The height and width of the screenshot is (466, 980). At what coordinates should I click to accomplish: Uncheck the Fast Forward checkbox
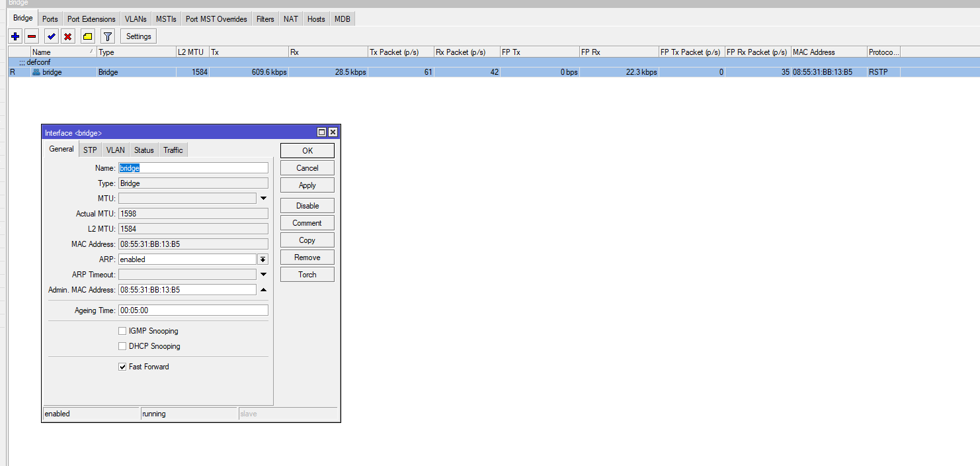[x=122, y=367]
